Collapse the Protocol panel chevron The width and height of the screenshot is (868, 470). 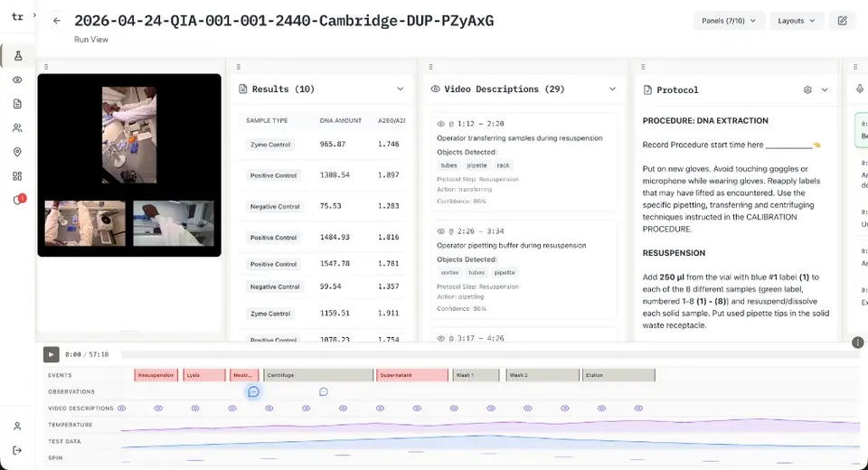(825, 89)
